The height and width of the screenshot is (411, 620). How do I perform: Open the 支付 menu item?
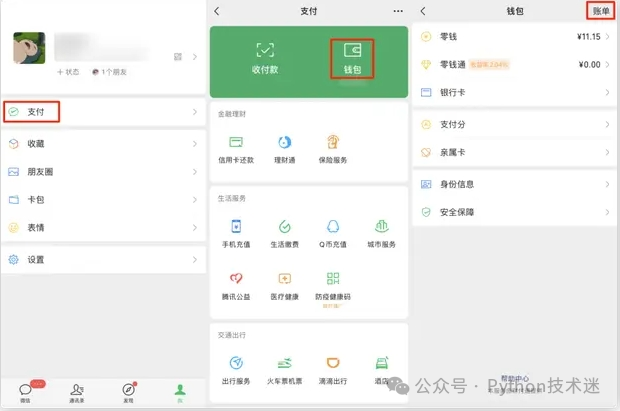[x=103, y=112]
